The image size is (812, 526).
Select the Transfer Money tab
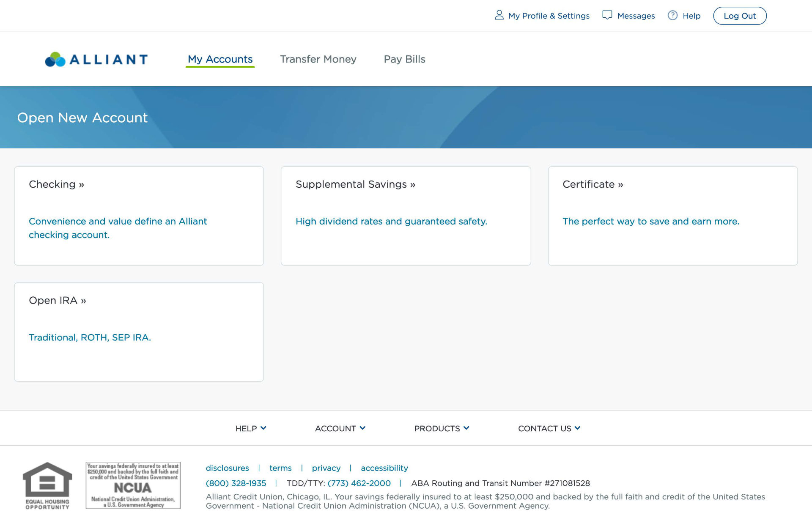coord(318,59)
